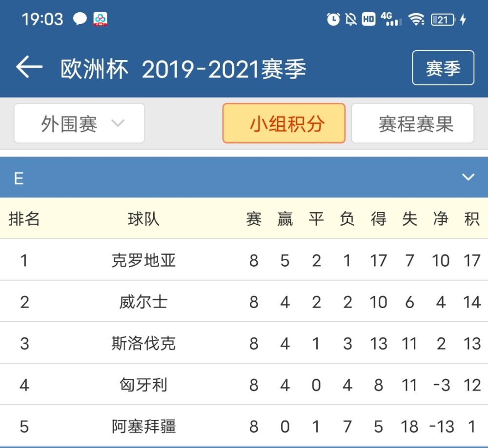Open the 外围赛 stage dropdown
Image resolution: width=488 pixels, height=448 pixels.
point(79,124)
